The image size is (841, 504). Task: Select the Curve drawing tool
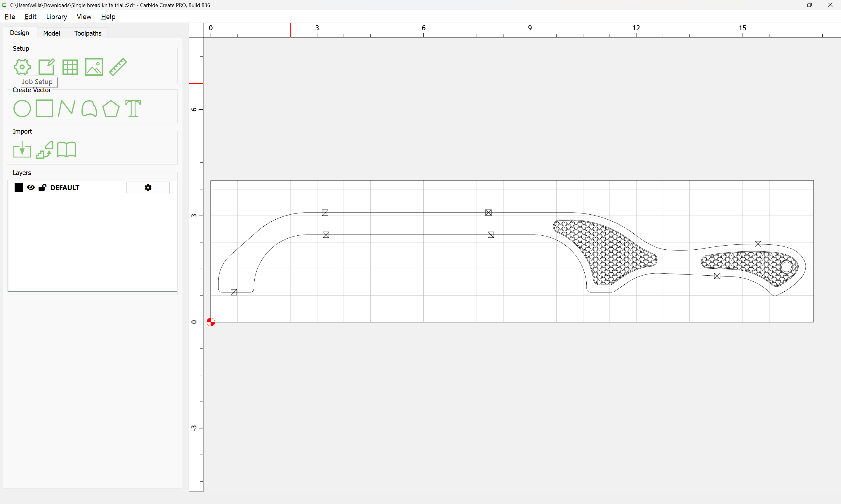point(89,109)
